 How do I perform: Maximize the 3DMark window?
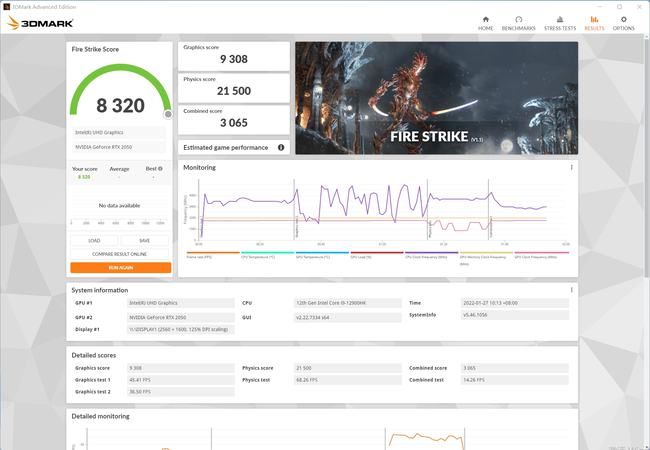point(620,7)
